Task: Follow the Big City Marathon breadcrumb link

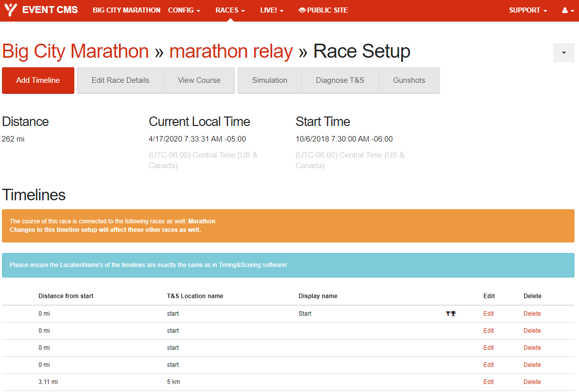Action: click(75, 52)
